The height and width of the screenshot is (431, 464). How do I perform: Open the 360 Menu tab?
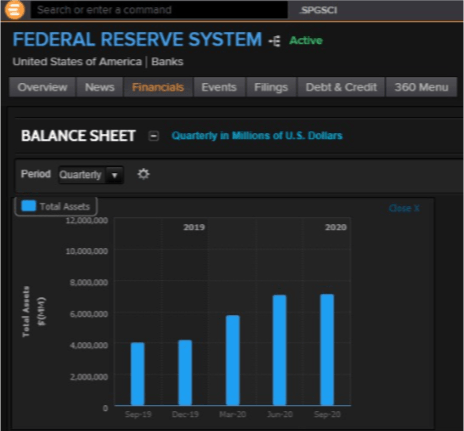[x=421, y=87]
